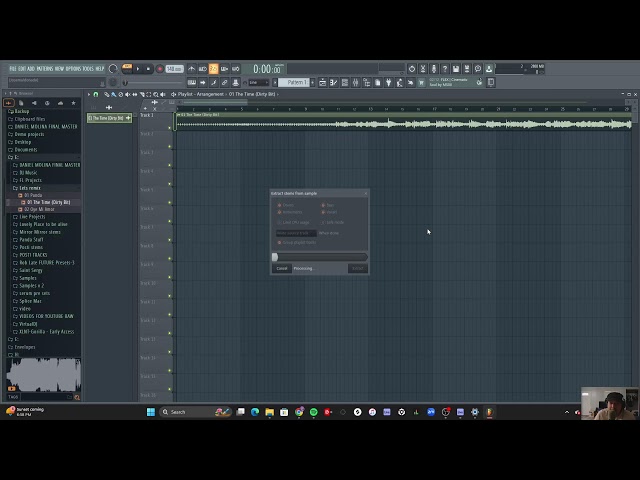Screen dimensions: 640x480
Task: Toggle Pattern/Song mode switch
Action: [127, 69]
